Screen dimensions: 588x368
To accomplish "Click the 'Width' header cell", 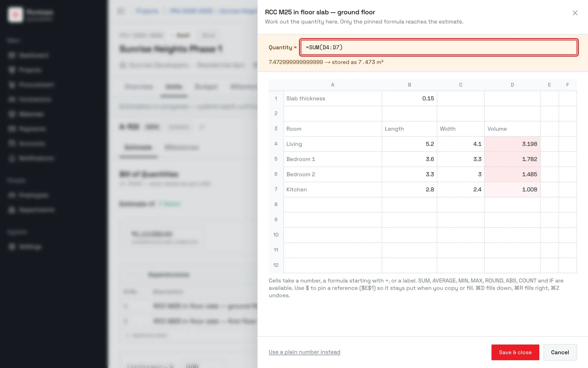I will coord(461,129).
